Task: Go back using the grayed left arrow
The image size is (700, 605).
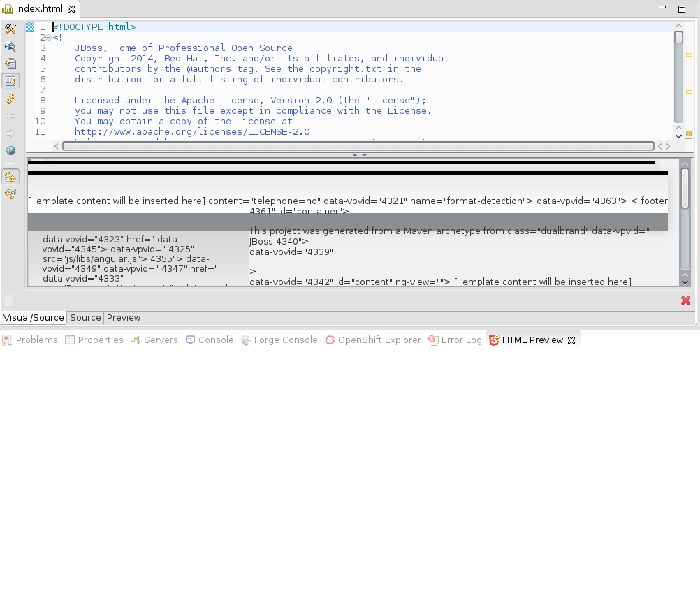Action: [x=10, y=116]
